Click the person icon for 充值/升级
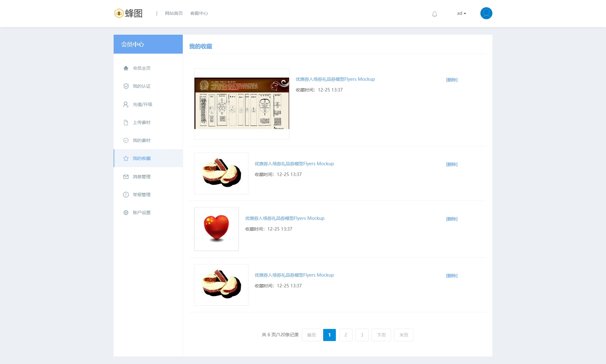Viewport: 606px width, 364px height. 126,104
